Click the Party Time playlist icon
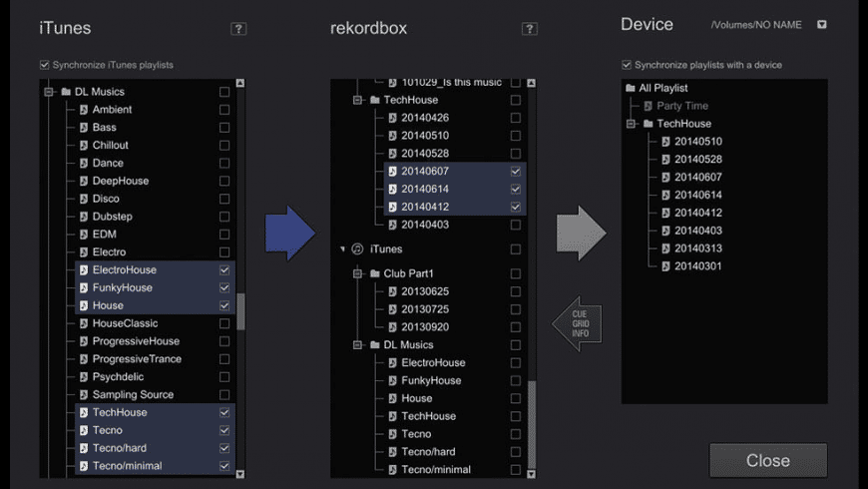Image resolution: width=868 pixels, height=489 pixels. tap(648, 106)
